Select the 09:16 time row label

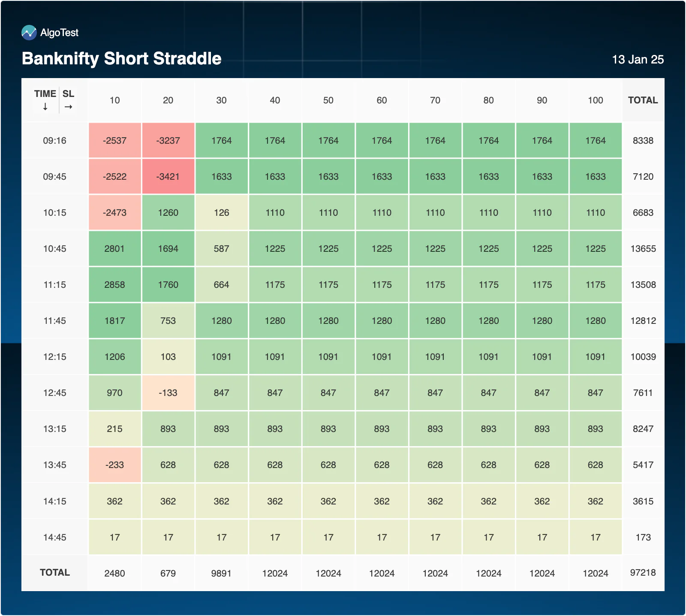click(x=54, y=140)
